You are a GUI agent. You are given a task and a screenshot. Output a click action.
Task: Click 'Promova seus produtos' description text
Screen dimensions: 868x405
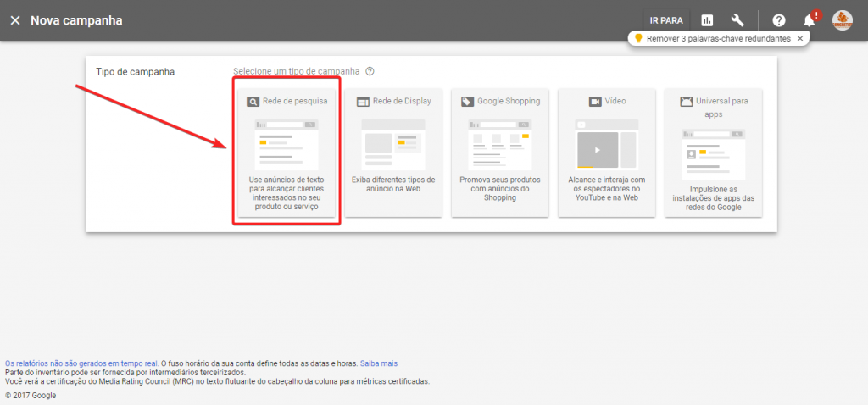[500, 189]
